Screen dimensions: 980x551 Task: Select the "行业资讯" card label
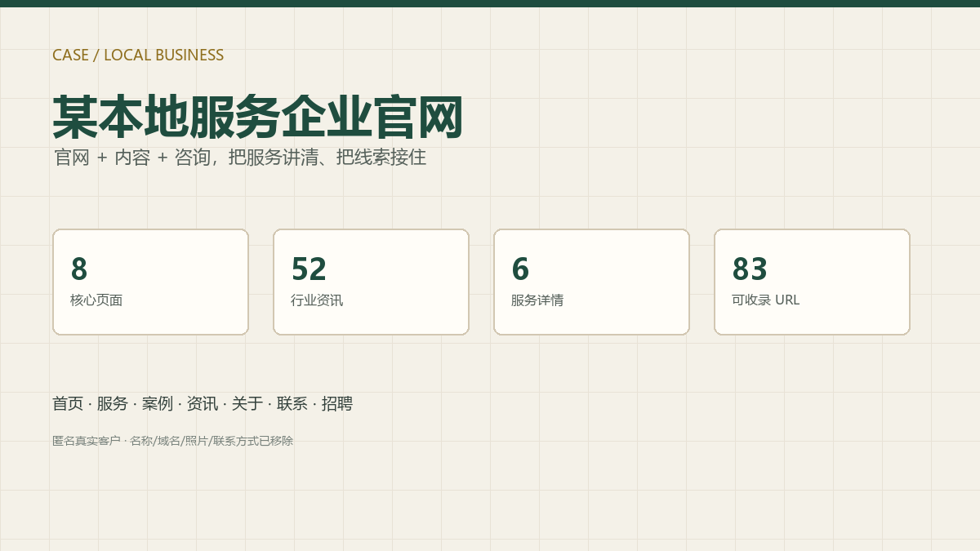pos(317,300)
